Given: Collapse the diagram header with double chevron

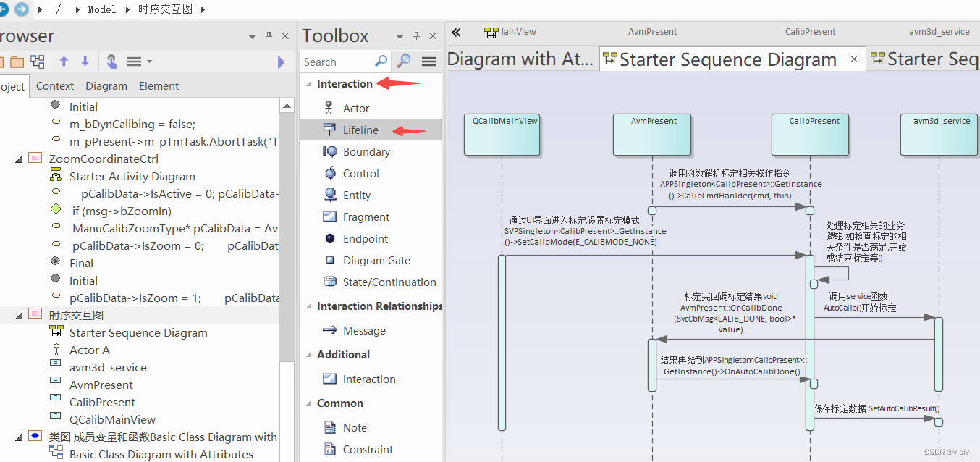Looking at the screenshot, I should coord(456,32).
